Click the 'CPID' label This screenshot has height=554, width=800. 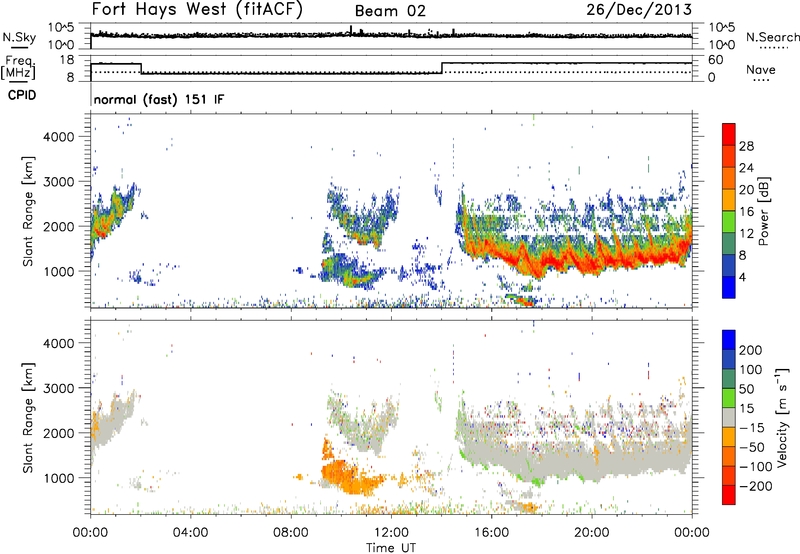coord(22,95)
